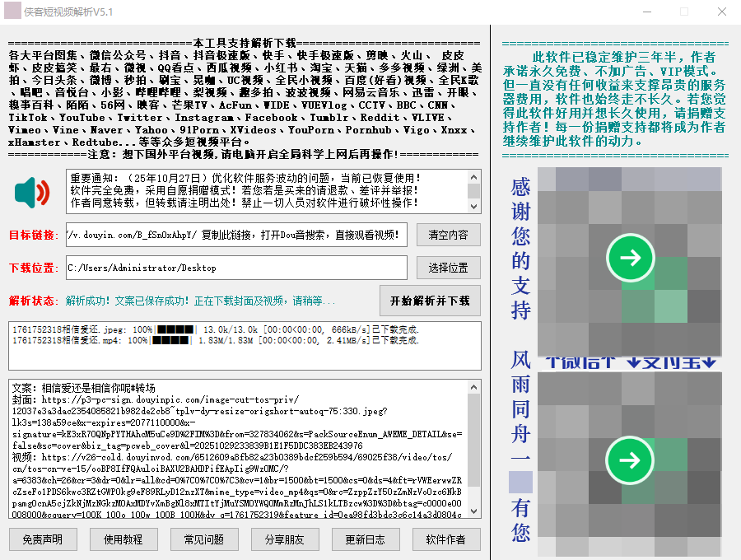Screen dimensions: 741x560
Task: Click the green arrow on the WeChat QR code
Action: (x=630, y=258)
